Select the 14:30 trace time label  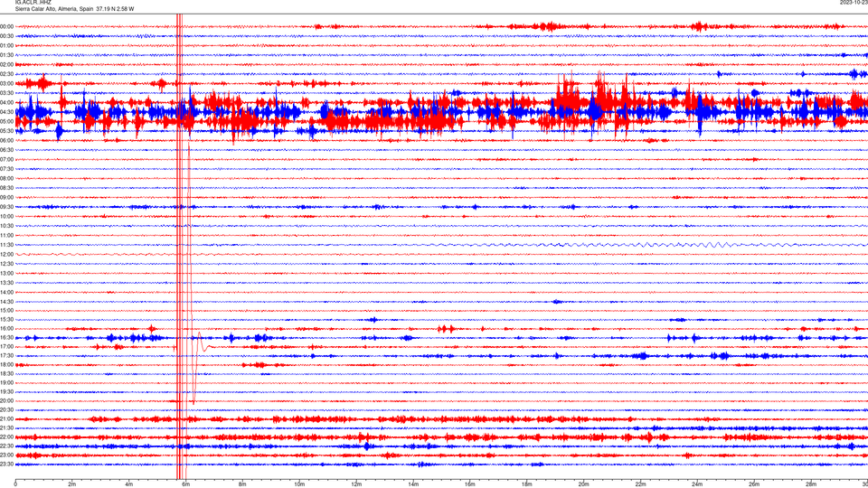(6, 302)
